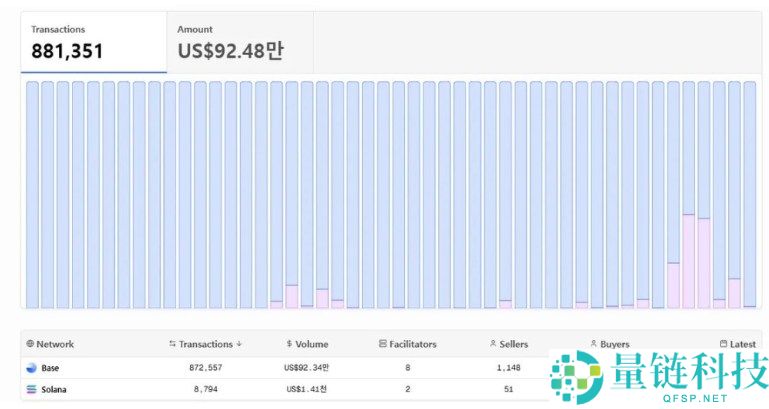Click the person icon beside Buyers
This screenshot has width=769, height=409.
(594, 344)
